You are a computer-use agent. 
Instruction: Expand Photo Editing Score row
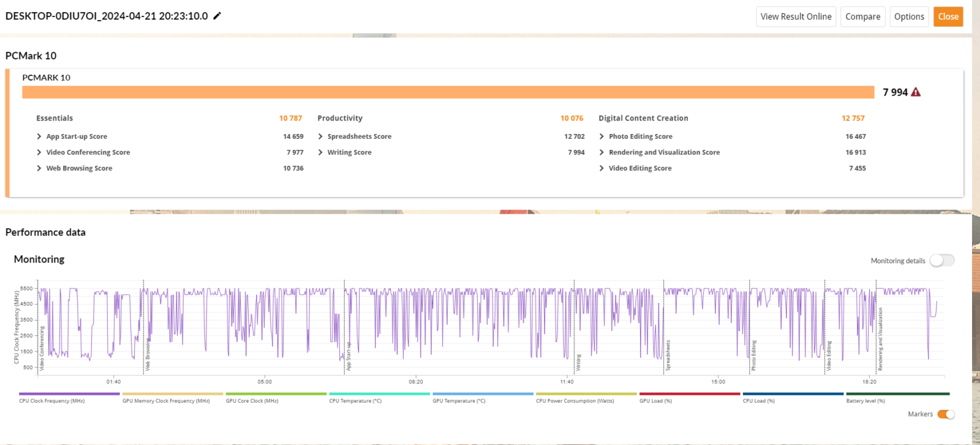pyautogui.click(x=601, y=136)
